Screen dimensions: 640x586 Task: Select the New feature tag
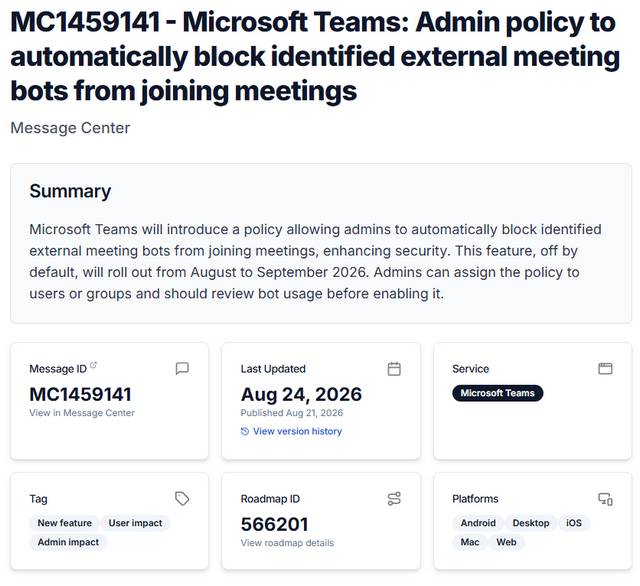point(64,523)
